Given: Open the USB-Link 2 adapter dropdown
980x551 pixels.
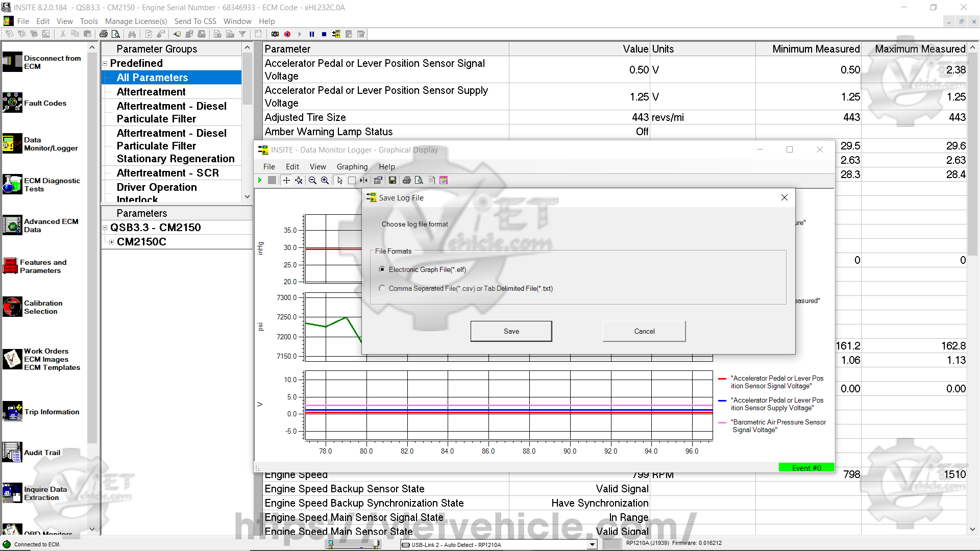Looking at the screenshot, I should pyautogui.click(x=592, y=544).
